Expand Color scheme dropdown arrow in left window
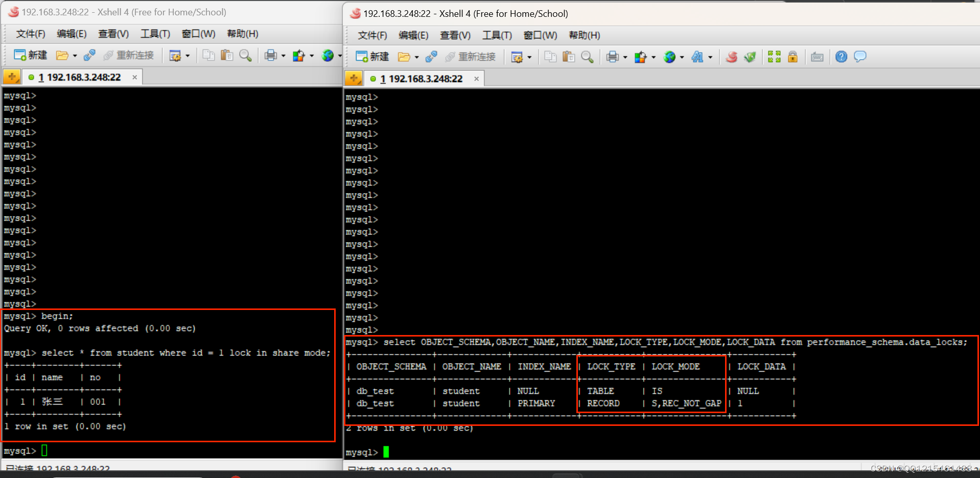Screen dimensions: 980x478 pos(311,56)
